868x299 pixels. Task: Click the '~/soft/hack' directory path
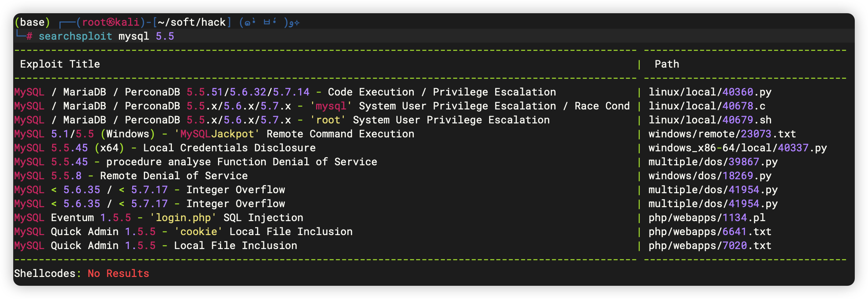point(192,22)
